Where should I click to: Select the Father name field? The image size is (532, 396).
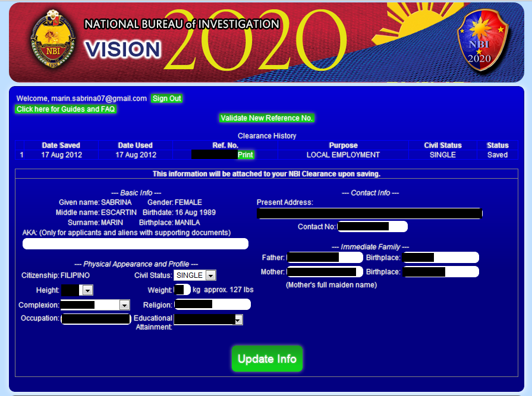pos(324,257)
